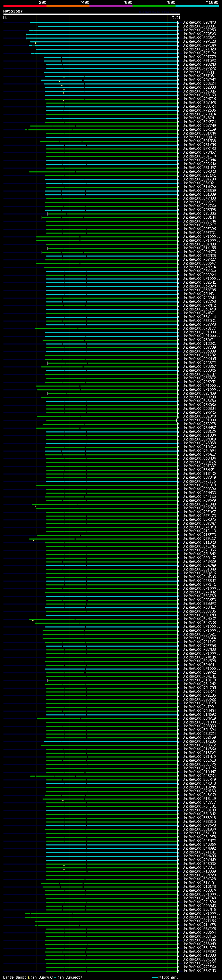Select the UniRef100_Q7QIC7 label
This screenshot has height=980, width=222.
[199, 328]
